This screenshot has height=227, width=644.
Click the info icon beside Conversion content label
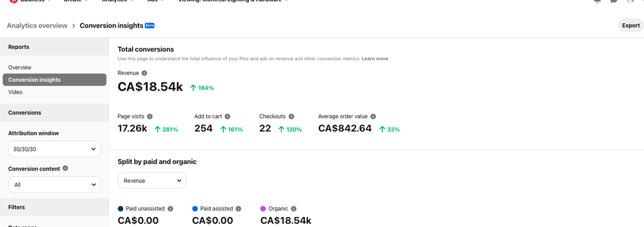(x=65, y=169)
